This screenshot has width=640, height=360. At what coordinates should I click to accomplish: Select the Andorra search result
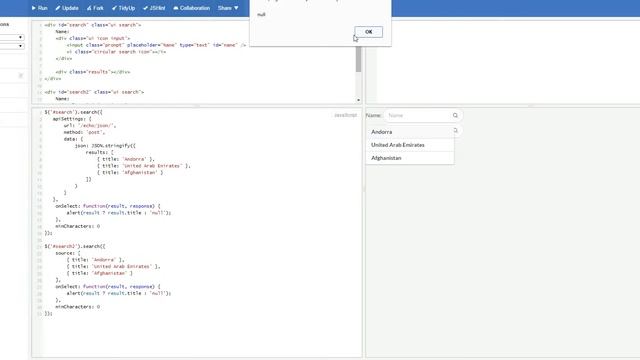[x=410, y=132]
